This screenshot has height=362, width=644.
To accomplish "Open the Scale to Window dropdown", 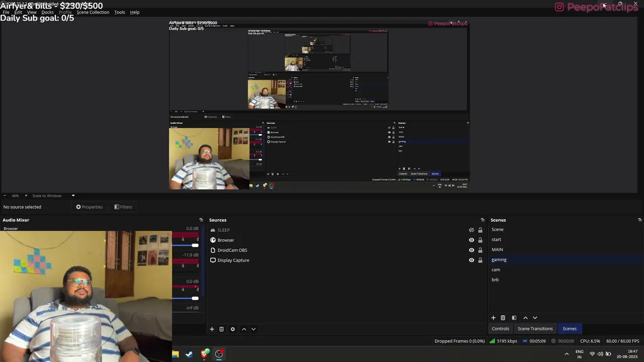I will click(53, 196).
